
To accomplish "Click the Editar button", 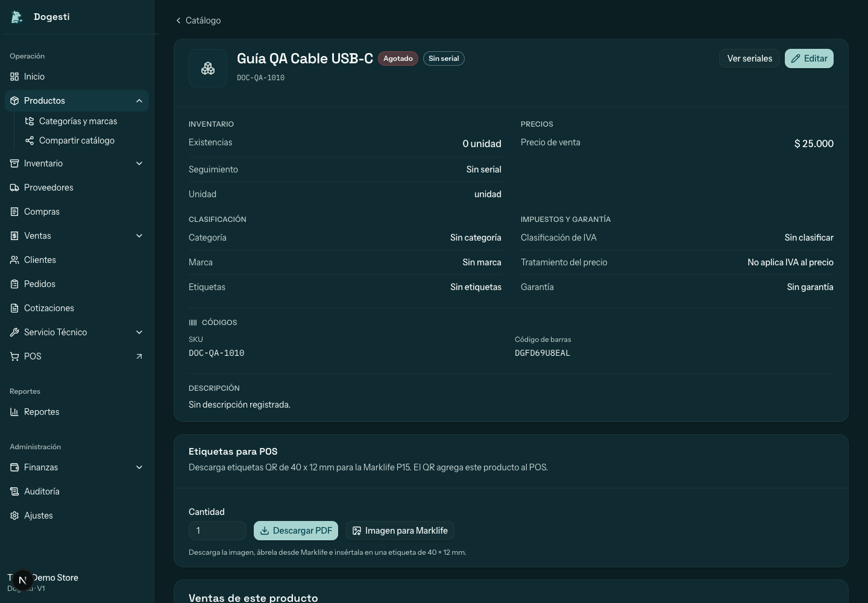I will 809,58.
